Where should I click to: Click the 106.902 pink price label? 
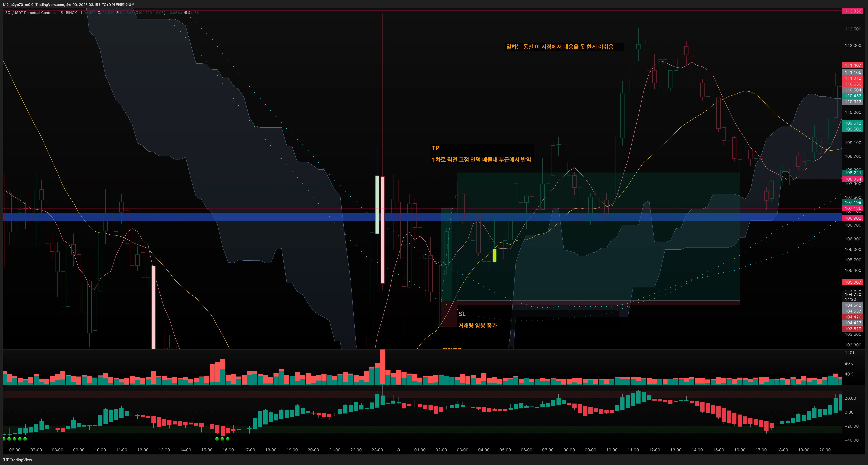853,218
